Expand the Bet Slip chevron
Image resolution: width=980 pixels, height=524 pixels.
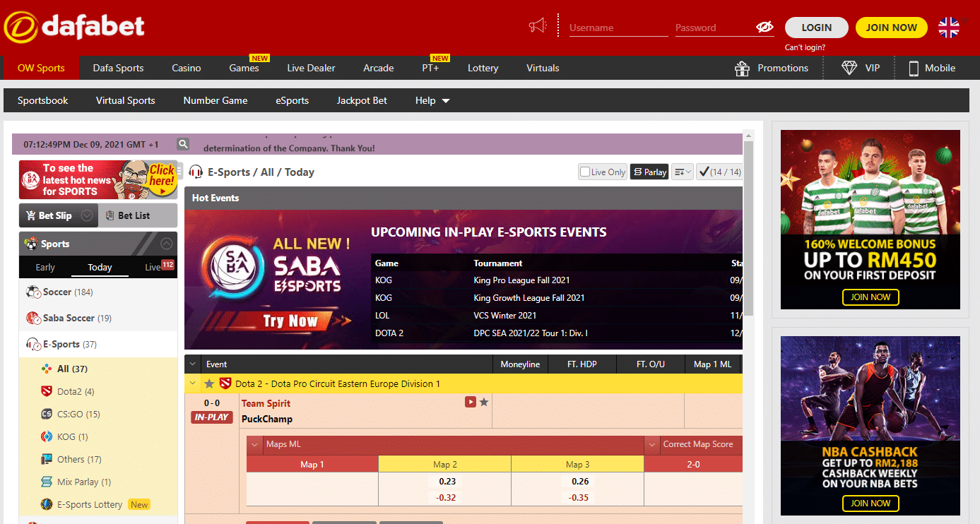tap(87, 215)
